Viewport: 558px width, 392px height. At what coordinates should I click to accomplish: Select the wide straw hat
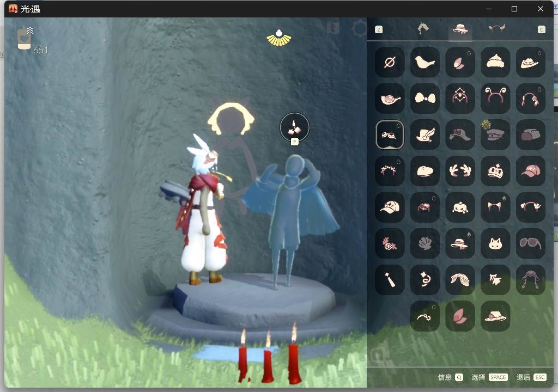pos(460,280)
